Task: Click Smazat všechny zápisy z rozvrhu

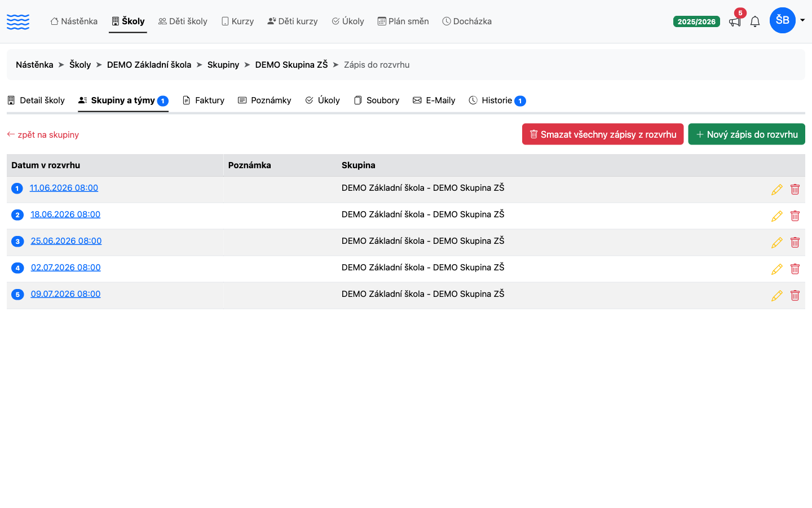Action: click(x=603, y=134)
